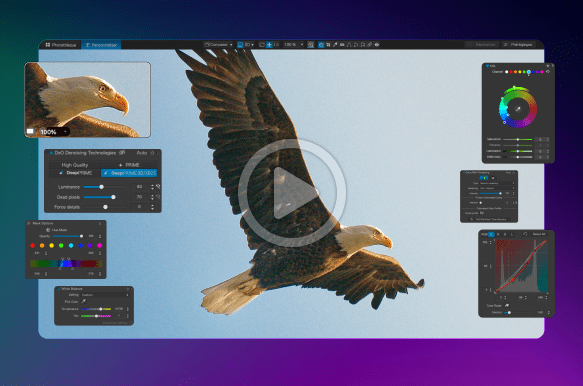Click the eyedropper in the HSL color wheel
This screenshot has width=583, height=386.
point(518,109)
